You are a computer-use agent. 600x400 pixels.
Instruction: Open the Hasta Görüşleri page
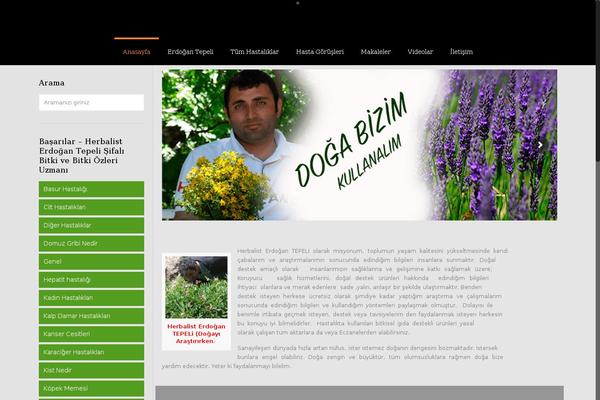320,52
